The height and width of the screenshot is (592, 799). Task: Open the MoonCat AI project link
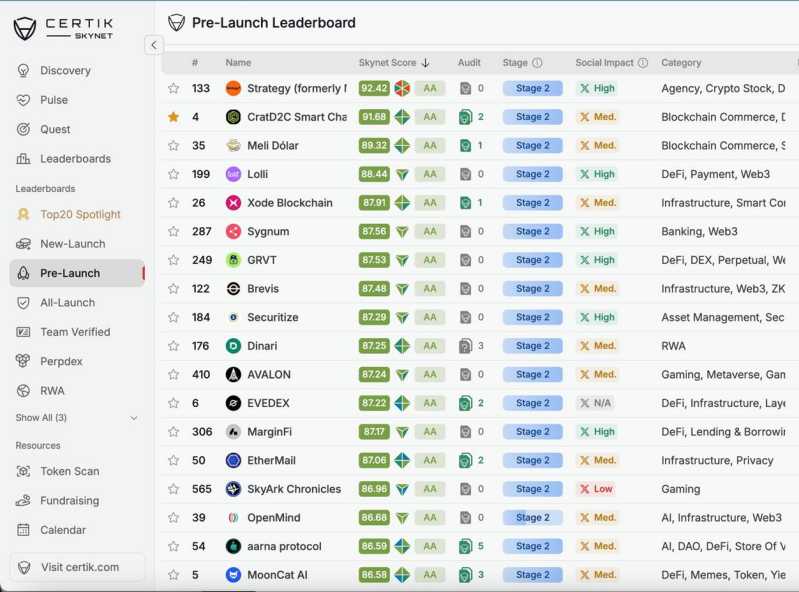(277, 575)
